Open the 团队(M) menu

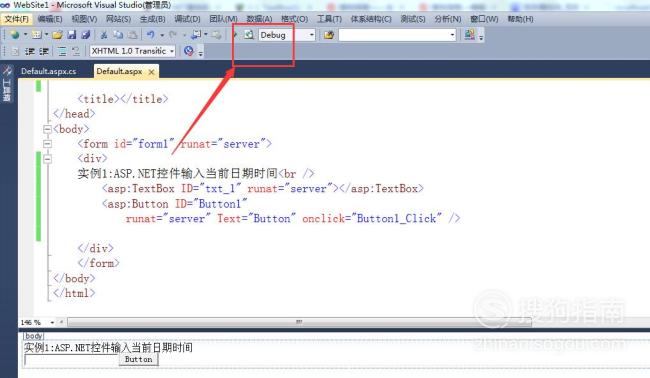coord(223,19)
